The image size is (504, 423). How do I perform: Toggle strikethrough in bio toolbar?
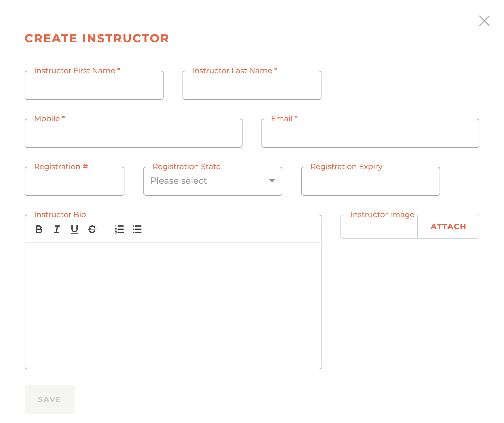point(92,229)
